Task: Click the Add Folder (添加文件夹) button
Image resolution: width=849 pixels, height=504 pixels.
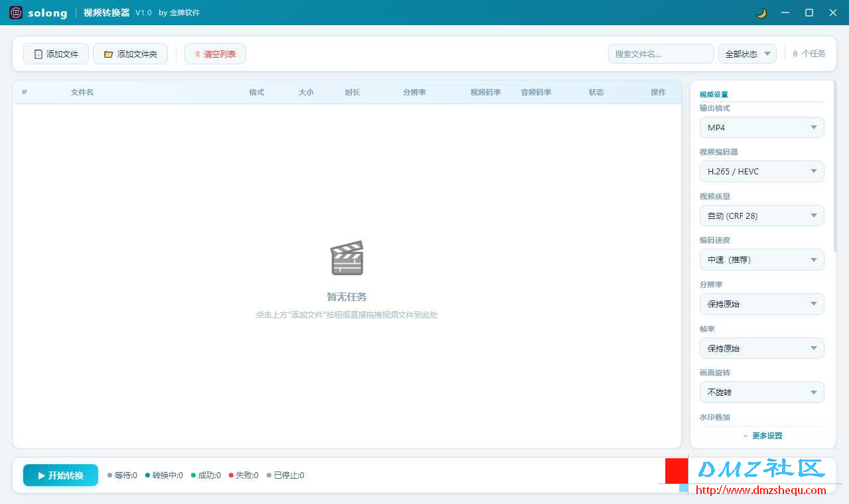Action: pyautogui.click(x=130, y=54)
